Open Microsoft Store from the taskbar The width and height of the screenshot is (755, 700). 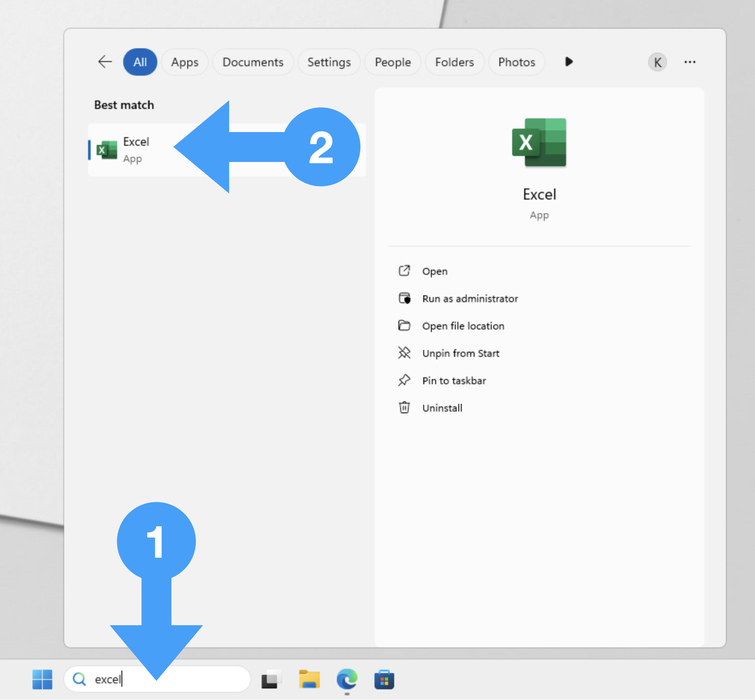click(x=384, y=679)
